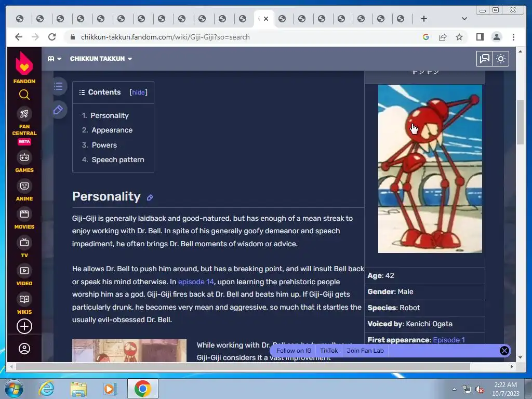Launch Internet Explorer from taskbar
532x399 pixels.
tap(46, 389)
